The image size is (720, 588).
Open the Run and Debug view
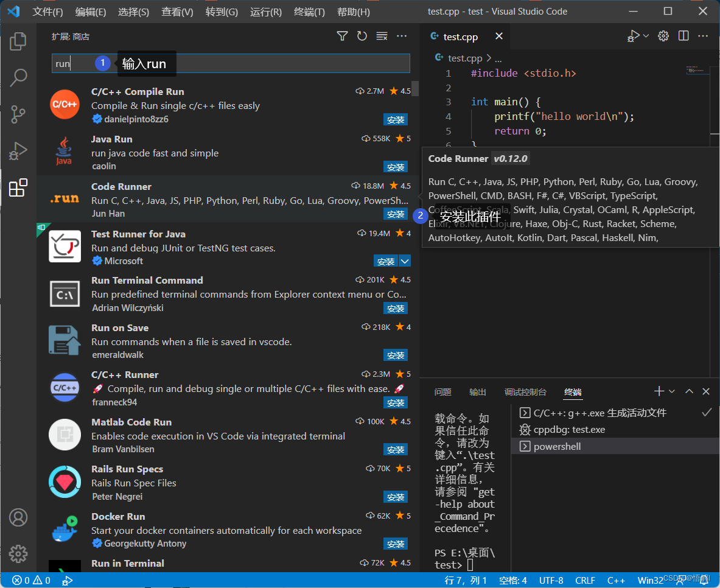point(18,151)
